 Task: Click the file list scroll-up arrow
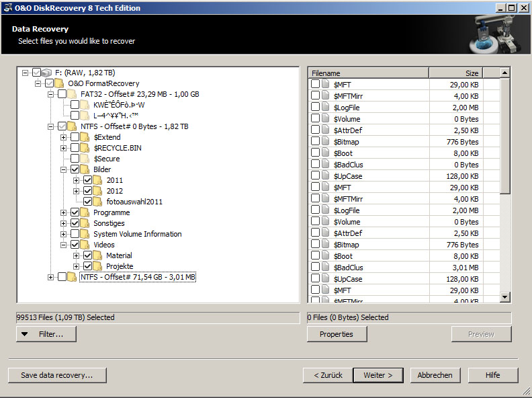click(505, 73)
